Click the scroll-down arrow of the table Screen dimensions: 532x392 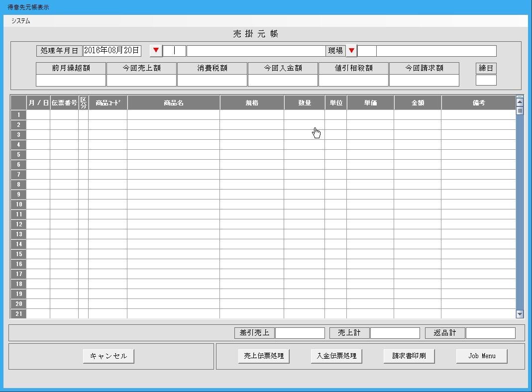520,314
